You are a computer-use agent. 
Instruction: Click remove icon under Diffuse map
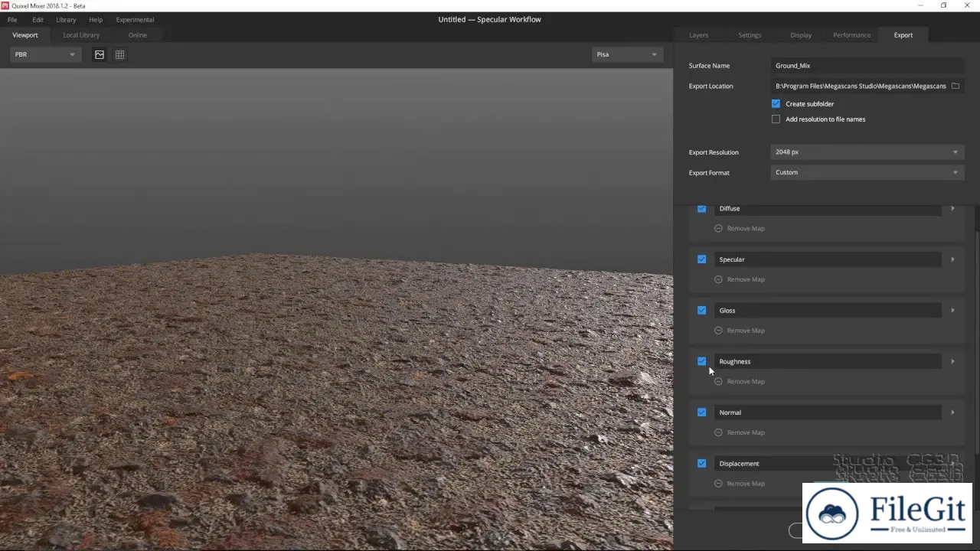pyautogui.click(x=718, y=228)
